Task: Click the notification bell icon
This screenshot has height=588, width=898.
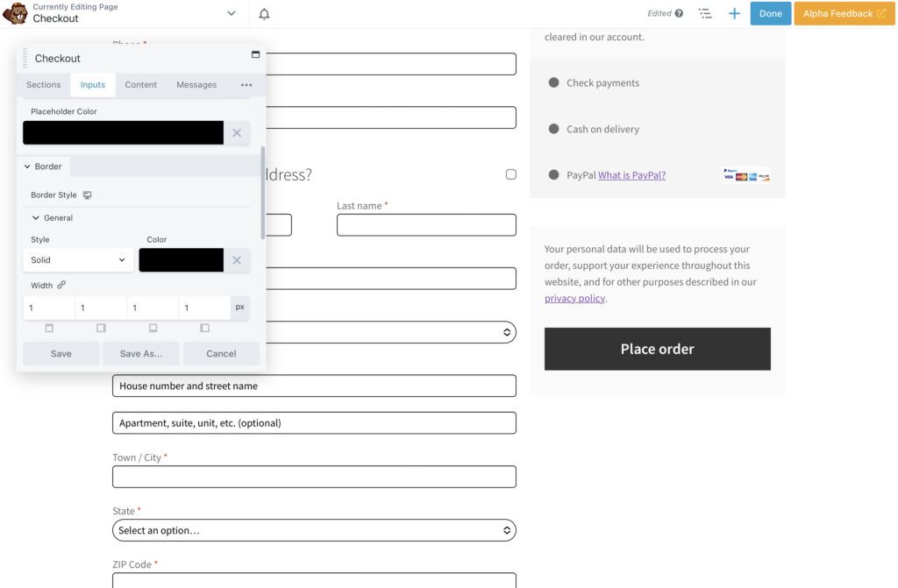Action: (264, 13)
